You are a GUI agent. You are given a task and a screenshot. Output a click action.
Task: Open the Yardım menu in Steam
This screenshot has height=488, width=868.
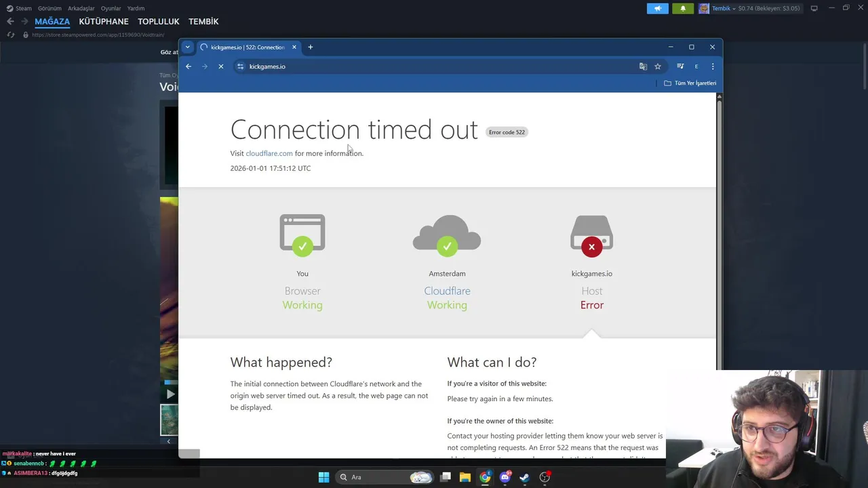(136, 9)
